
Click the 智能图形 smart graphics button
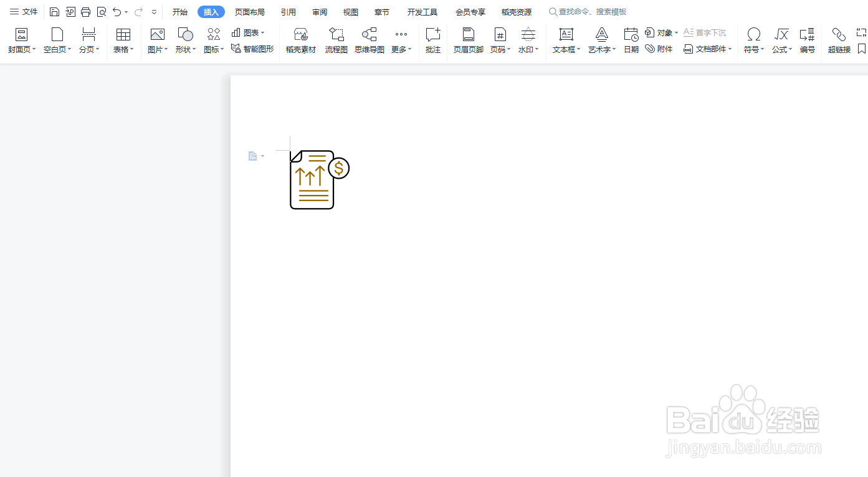click(x=252, y=49)
